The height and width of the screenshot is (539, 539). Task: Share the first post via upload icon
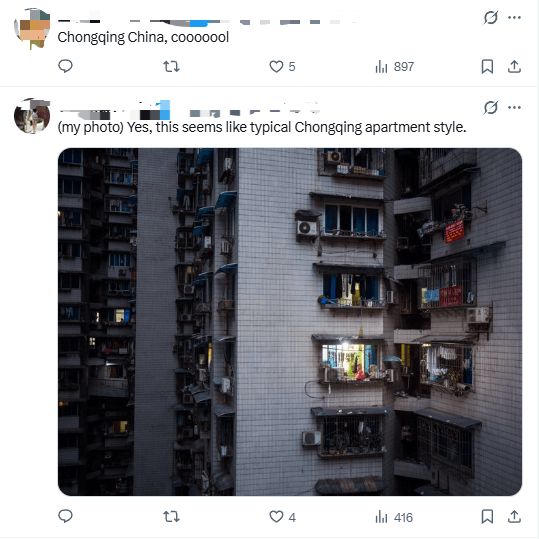(x=514, y=66)
